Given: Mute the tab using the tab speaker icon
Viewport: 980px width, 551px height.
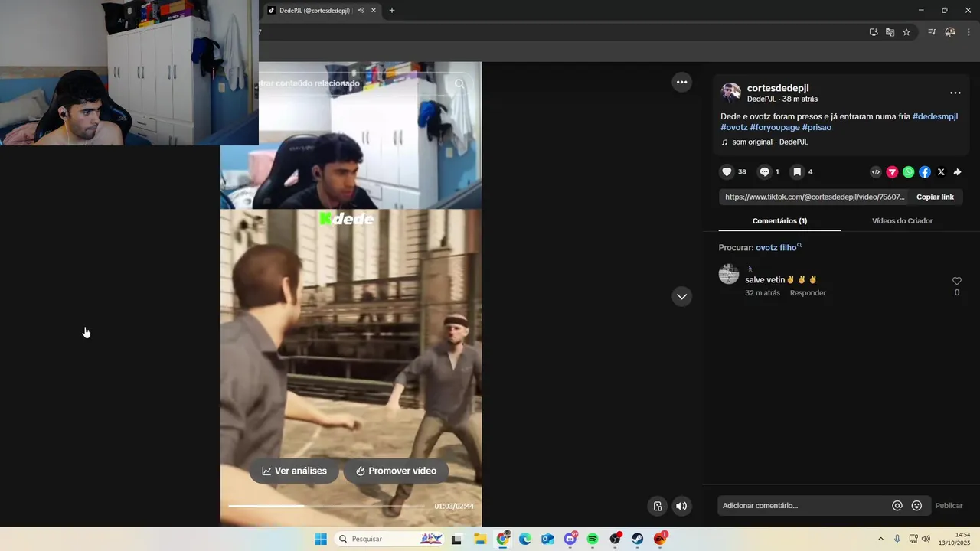Looking at the screenshot, I should pyautogui.click(x=361, y=11).
